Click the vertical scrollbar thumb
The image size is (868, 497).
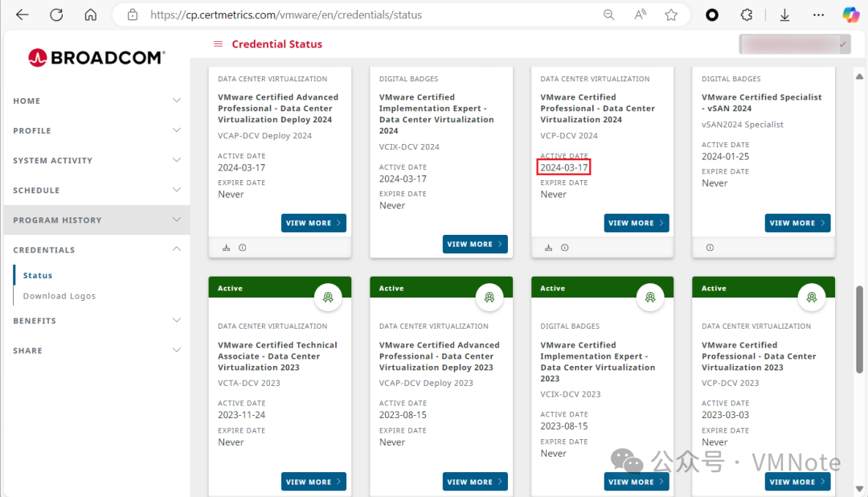pyautogui.click(x=859, y=330)
